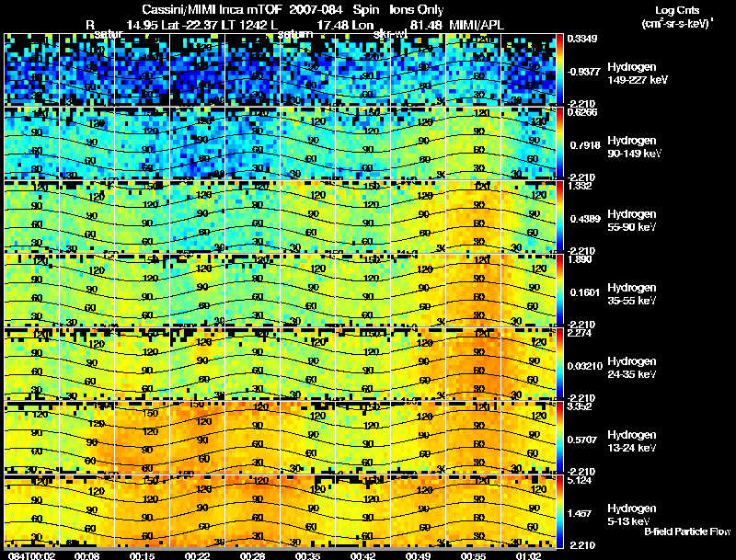Click the color bar beside Hydrogen 55-90 keV
The image size is (736, 560).
click(559, 217)
